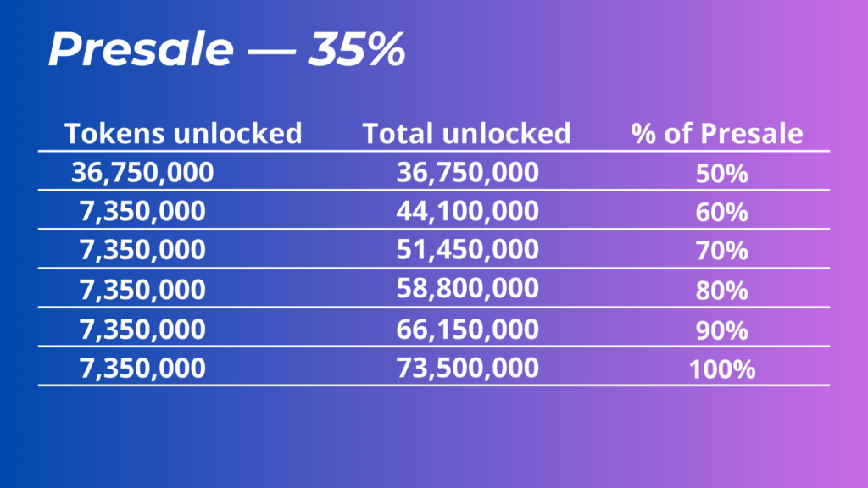Click the 70% presale value
This screenshot has width=868, height=488.
[x=721, y=252]
